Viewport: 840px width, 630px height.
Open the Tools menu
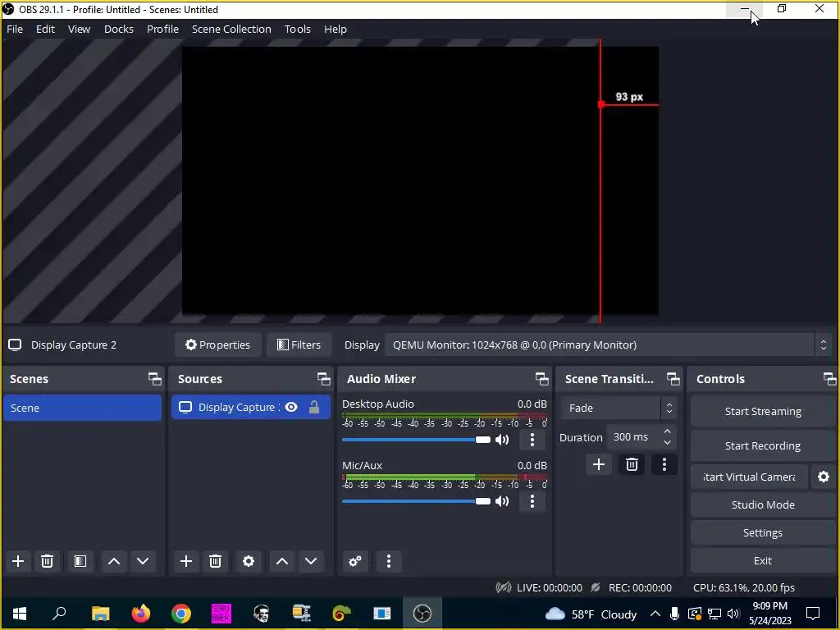(x=297, y=29)
